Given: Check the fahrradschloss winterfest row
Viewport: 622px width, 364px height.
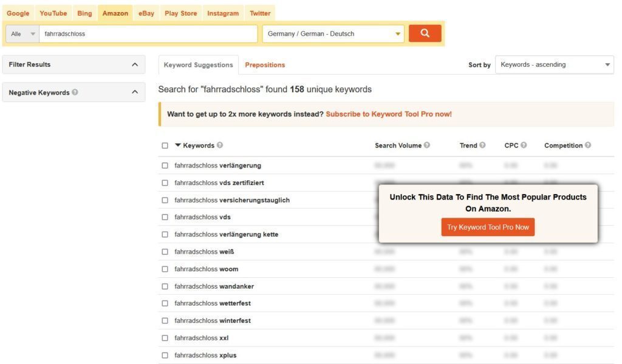Looking at the screenshot, I should pos(165,321).
